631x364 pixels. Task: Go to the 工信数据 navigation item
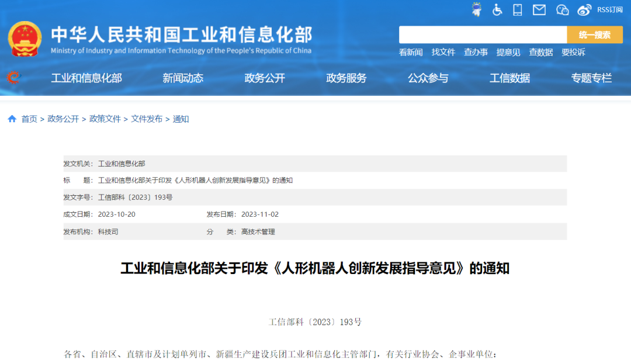pos(509,78)
